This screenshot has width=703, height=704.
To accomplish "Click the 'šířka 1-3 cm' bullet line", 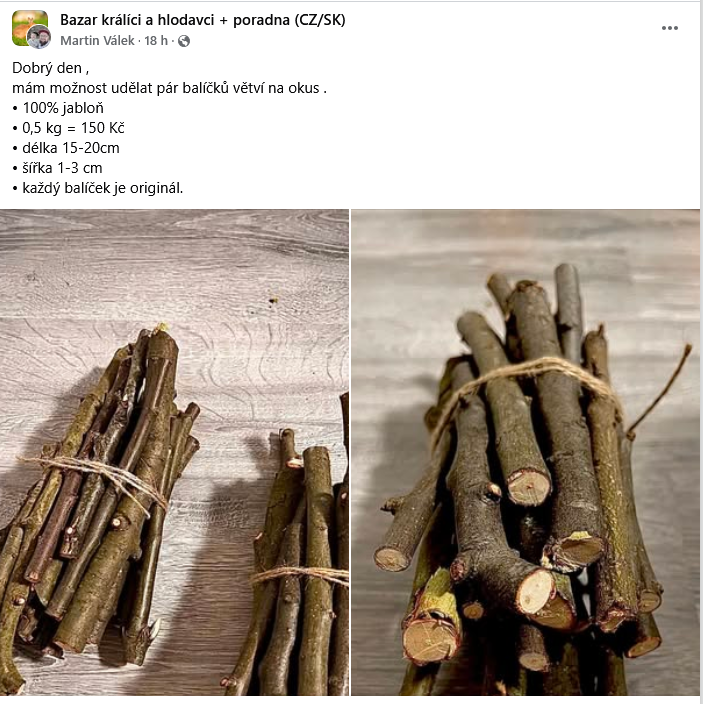I will coord(57,168).
